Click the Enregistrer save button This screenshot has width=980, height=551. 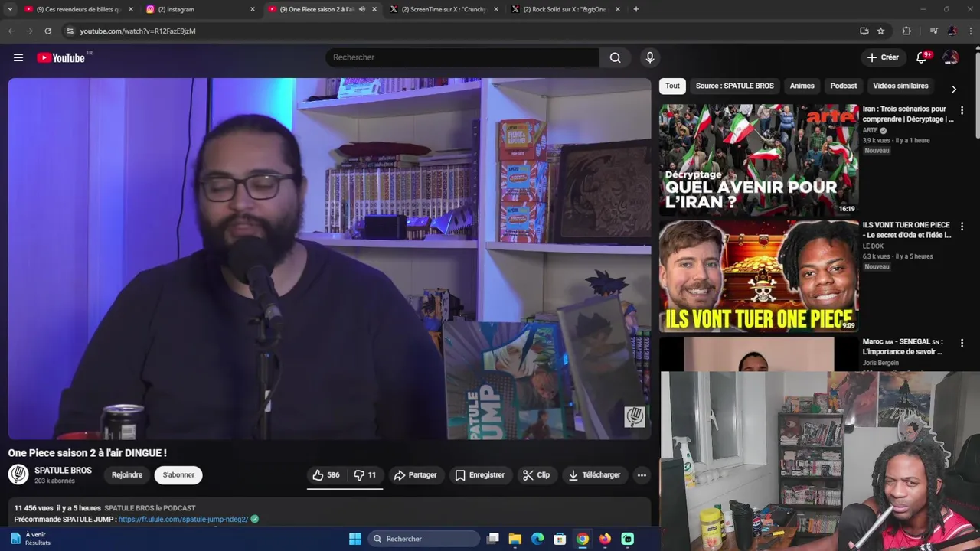point(479,475)
